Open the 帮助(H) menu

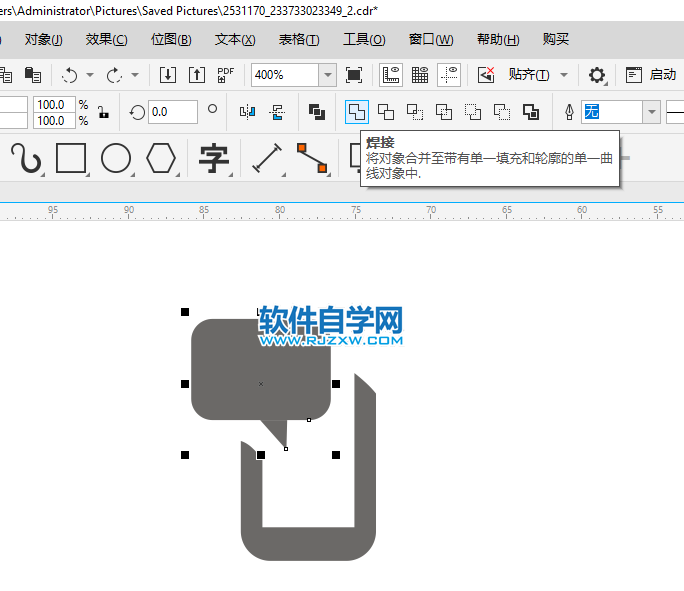(x=498, y=40)
